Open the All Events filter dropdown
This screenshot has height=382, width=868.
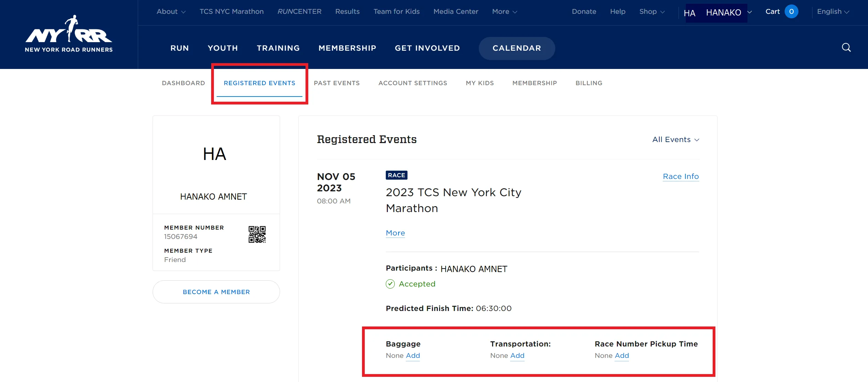point(675,140)
